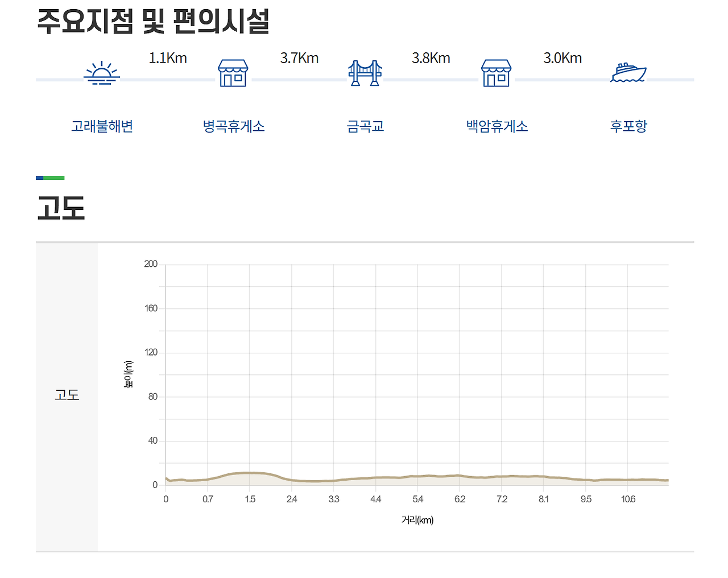Click the shop icon above 병곡휴게소

233,73
